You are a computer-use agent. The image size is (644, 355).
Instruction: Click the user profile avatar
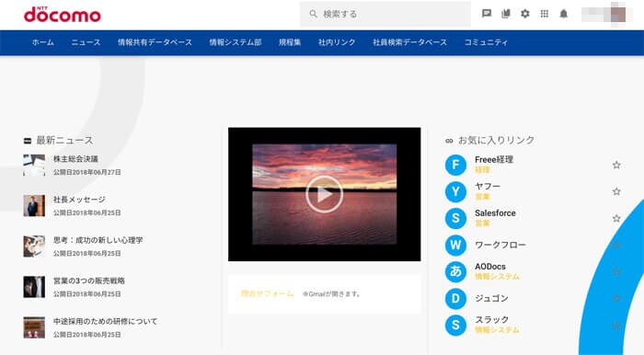[x=618, y=14]
